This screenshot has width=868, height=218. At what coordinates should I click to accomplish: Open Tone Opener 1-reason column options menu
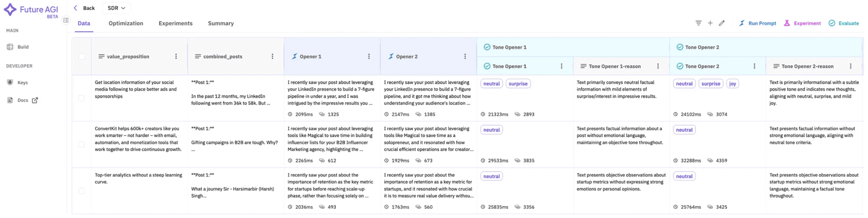658,66
